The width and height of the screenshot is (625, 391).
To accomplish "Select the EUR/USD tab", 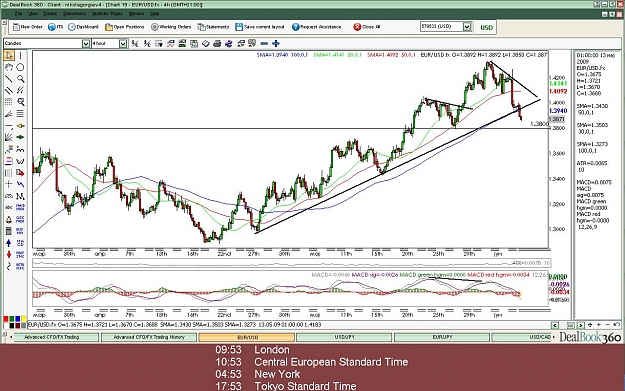I will pyautogui.click(x=247, y=337).
